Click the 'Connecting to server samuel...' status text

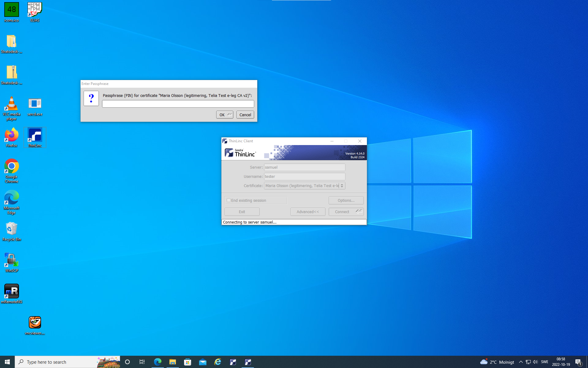(250, 222)
